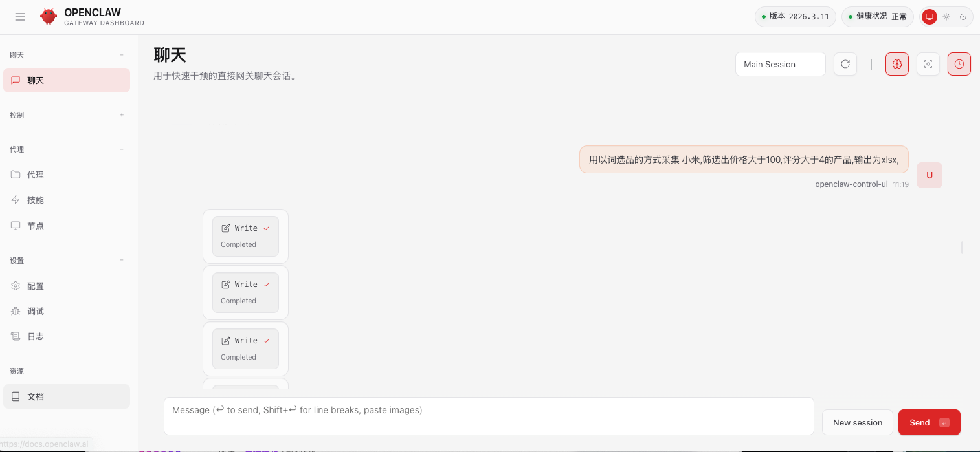This screenshot has height=452, width=980.
Task: Start a New session
Action: (x=857, y=422)
